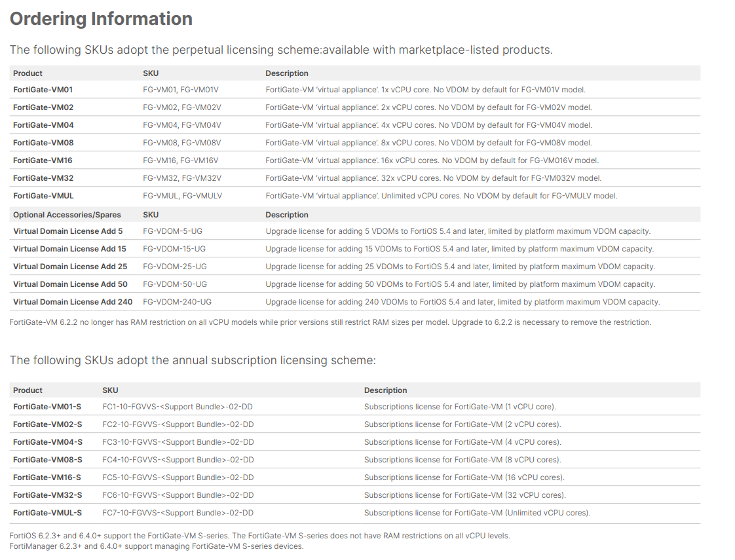Click the FortiManager 6.2.3+ support note
Viewport: 735px width, 560px height.
coord(157,546)
